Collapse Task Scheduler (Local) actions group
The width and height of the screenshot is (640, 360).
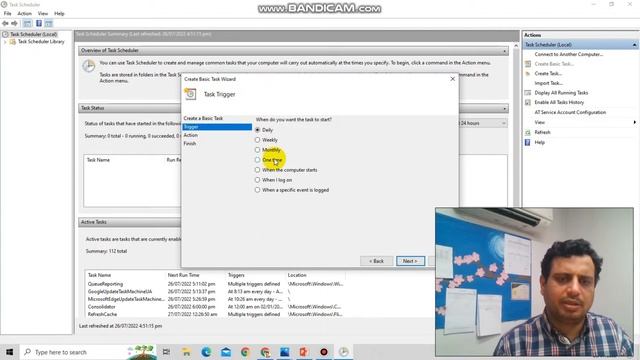pos(634,45)
